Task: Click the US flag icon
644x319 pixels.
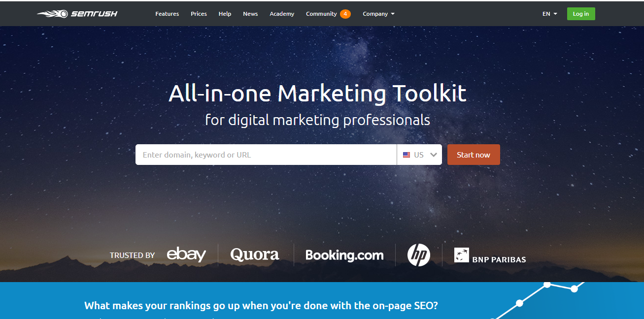Action: (407, 155)
